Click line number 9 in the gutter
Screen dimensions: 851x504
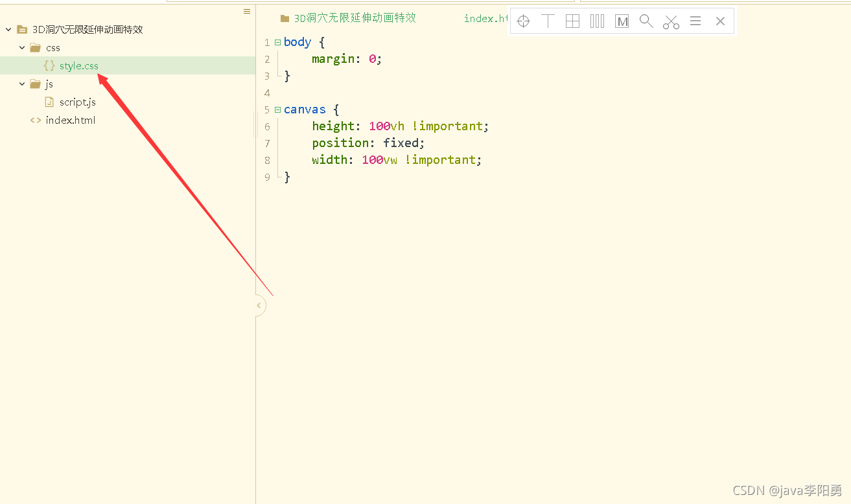(x=267, y=177)
